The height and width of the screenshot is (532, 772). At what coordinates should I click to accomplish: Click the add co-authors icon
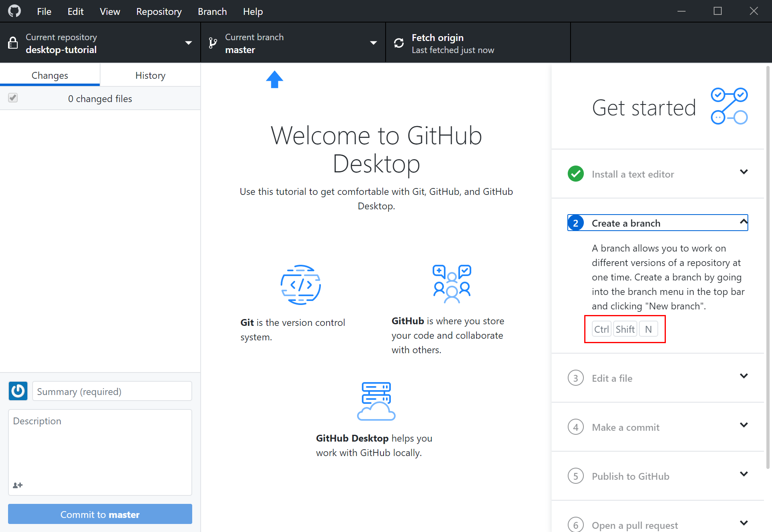[18, 485]
